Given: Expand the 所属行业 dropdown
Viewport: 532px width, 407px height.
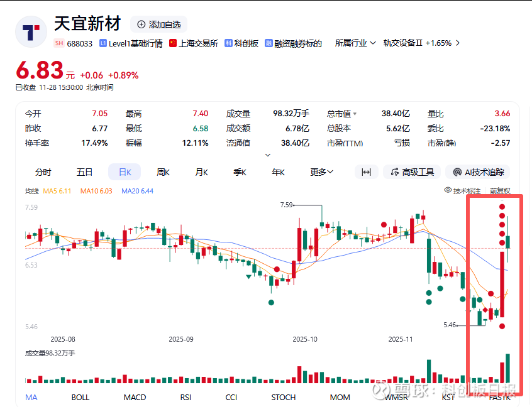Looking at the screenshot, I should 355,43.
